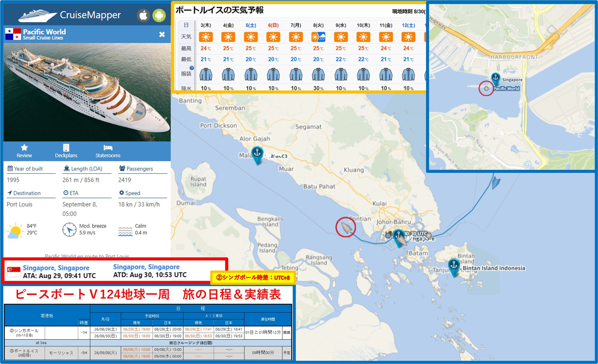Screen dimensions: 598x364
Task: Click the 1995 year of built value
Action: point(13,180)
